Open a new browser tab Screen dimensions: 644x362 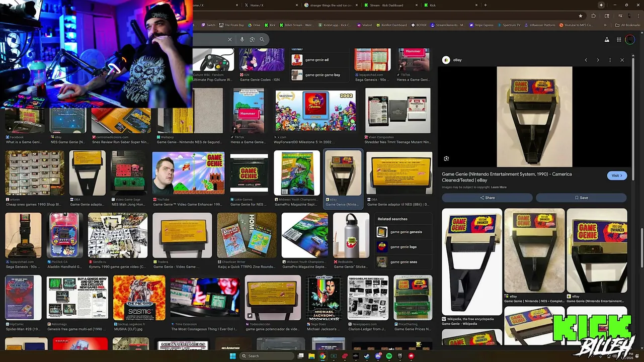click(x=485, y=5)
